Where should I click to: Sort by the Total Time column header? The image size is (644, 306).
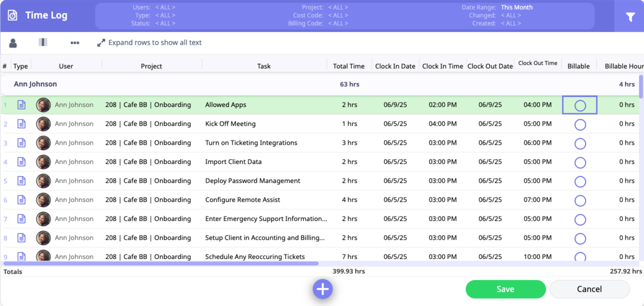pos(348,66)
